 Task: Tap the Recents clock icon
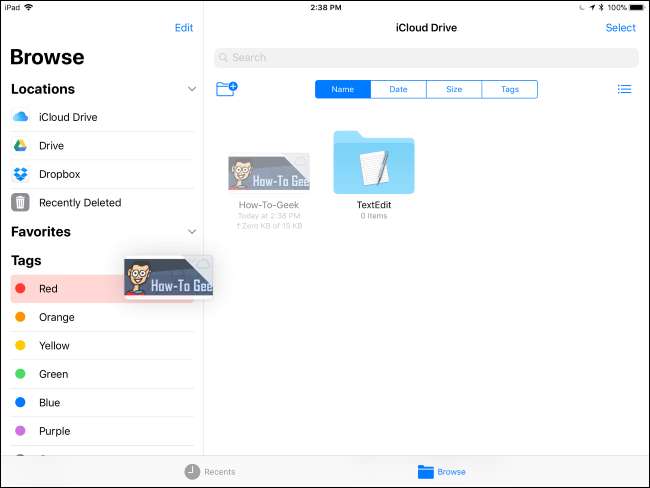(x=192, y=471)
